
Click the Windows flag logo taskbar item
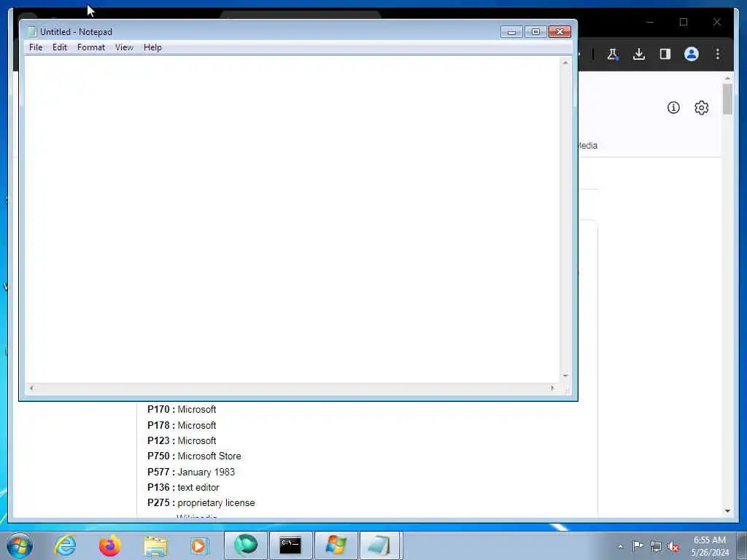336,545
